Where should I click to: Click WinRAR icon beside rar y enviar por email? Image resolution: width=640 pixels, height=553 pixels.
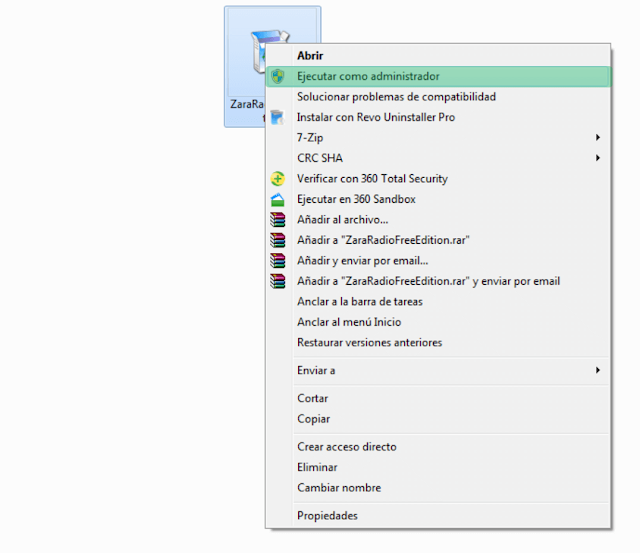point(278,281)
